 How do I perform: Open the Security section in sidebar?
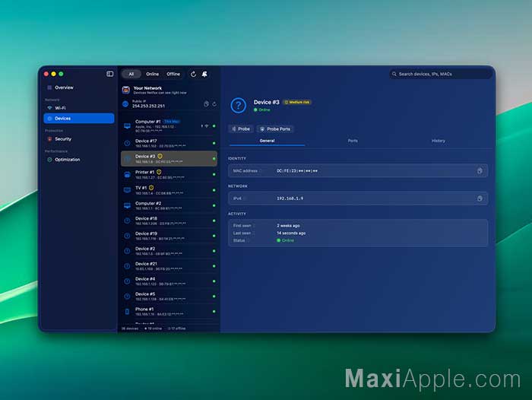(79, 139)
